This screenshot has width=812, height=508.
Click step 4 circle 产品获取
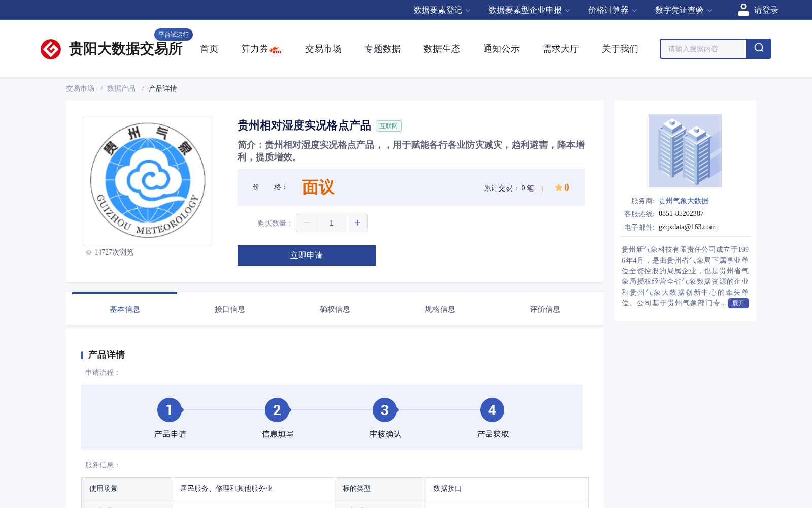tap(492, 410)
